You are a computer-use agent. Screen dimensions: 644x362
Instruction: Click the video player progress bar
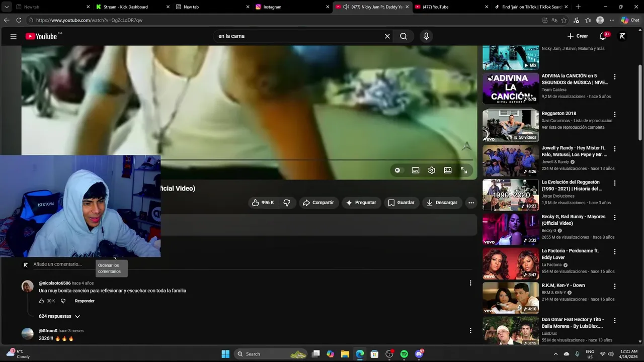(x=317, y=160)
